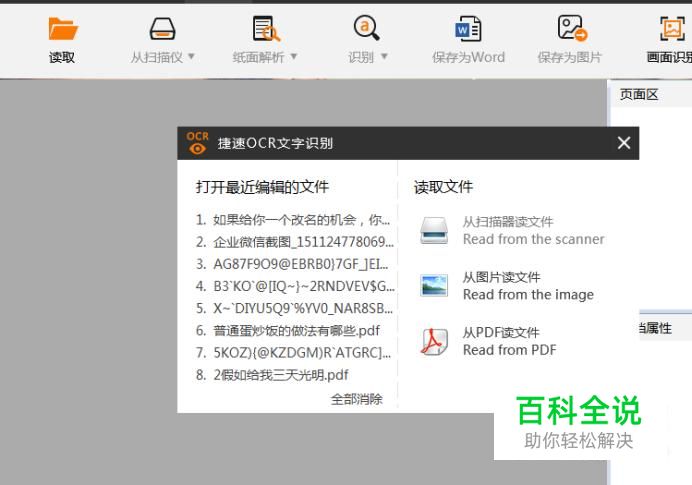The height and width of the screenshot is (485, 692).
Task: Open recent file 5KOZ}{@KZDGM)R`ATGRC
Action: [293, 353]
